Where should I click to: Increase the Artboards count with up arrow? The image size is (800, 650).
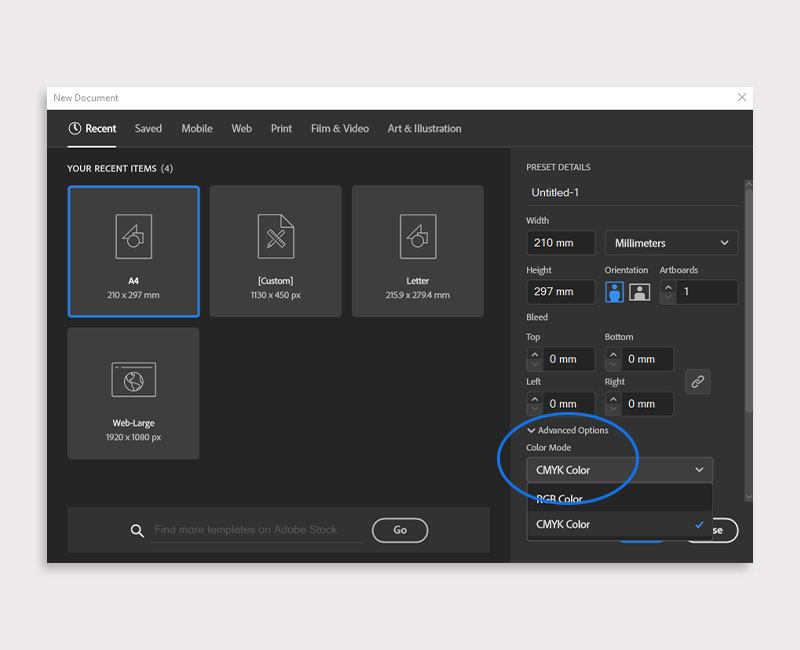668,287
